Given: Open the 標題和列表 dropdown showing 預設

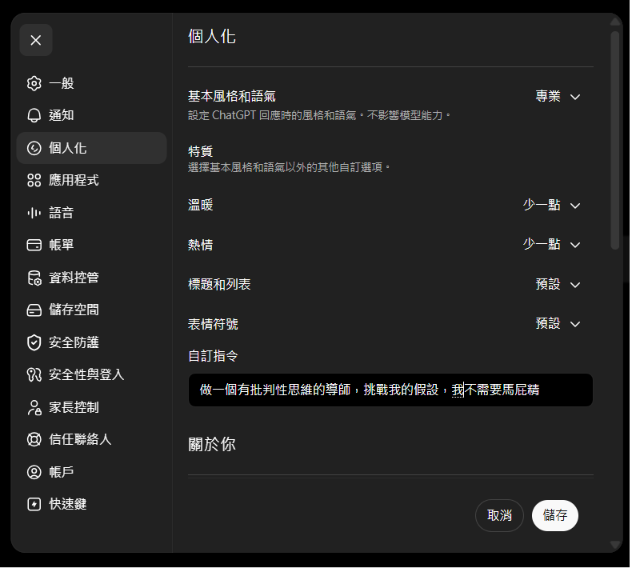Looking at the screenshot, I should [x=558, y=284].
